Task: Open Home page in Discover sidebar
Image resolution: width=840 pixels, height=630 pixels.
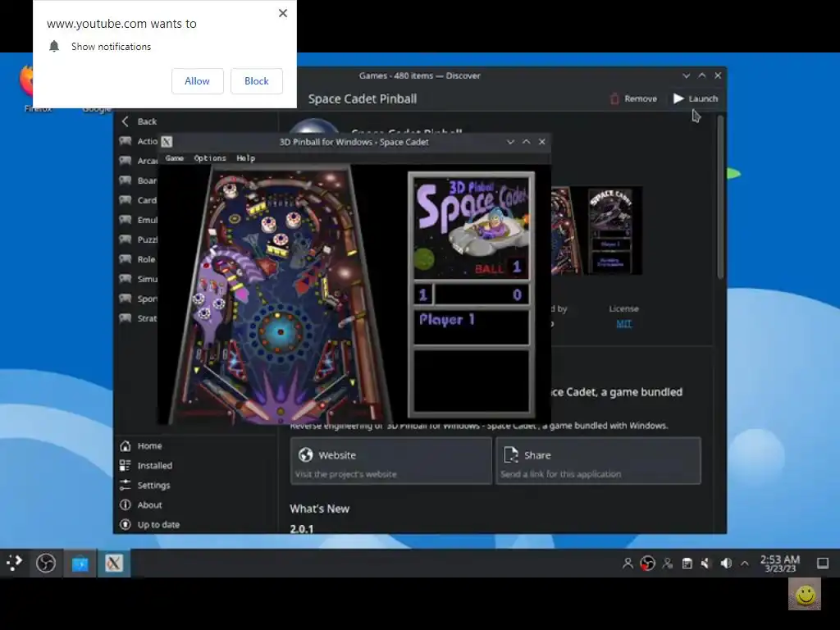Action: (x=141, y=445)
